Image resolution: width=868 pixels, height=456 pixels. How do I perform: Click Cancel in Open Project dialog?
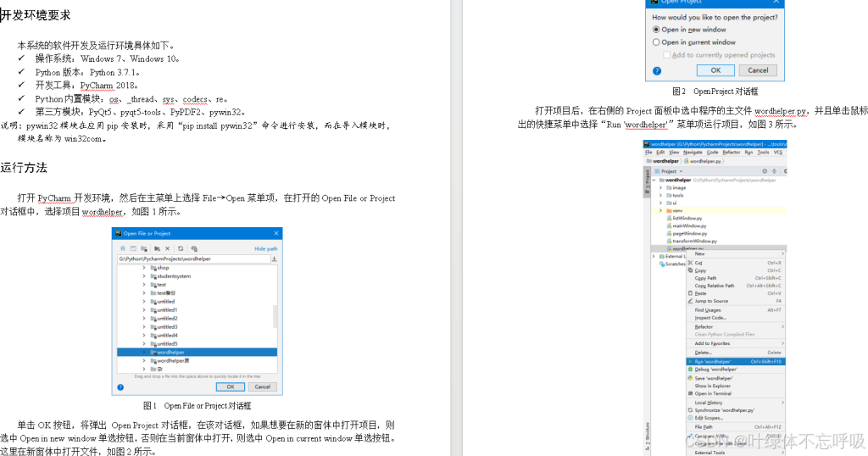(x=758, y=70)
